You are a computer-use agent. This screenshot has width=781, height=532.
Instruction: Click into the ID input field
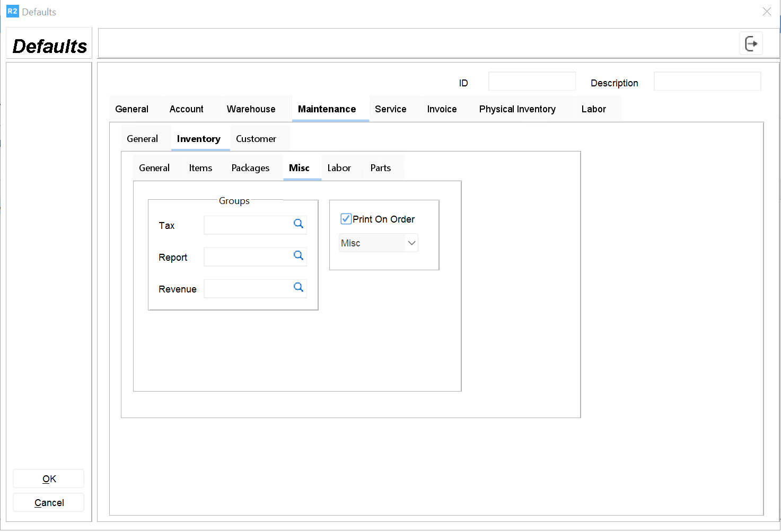pyautogui.click(x=531, y=82)
